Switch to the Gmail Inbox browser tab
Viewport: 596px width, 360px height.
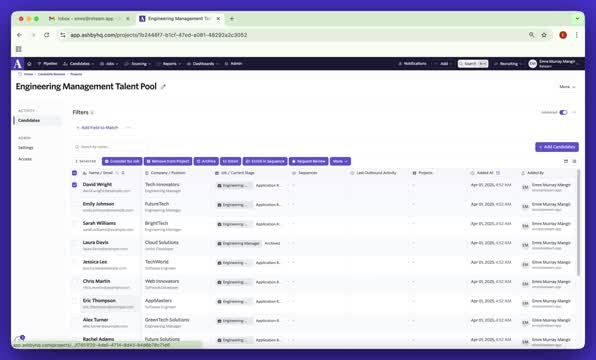click(x=90, y=18)
